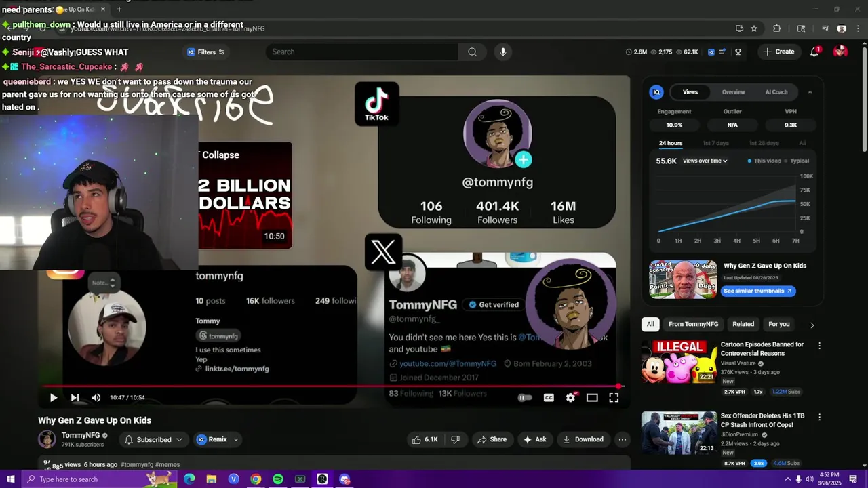
Task: Play the paused video
Action: (53, 398)
